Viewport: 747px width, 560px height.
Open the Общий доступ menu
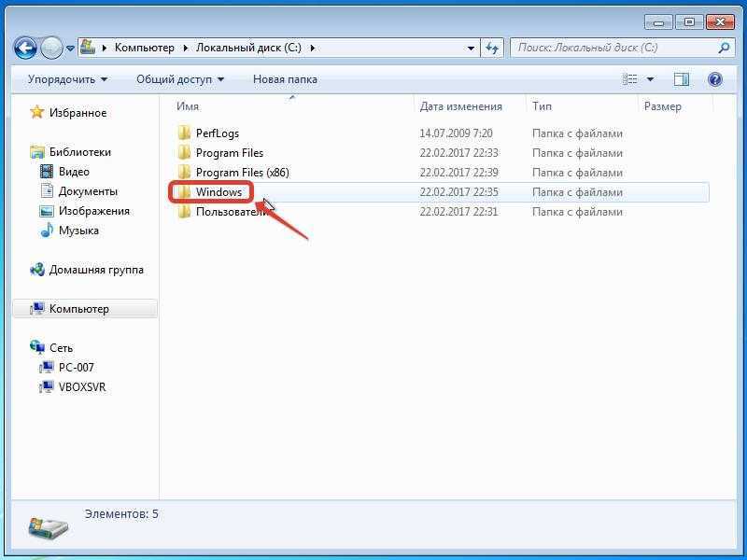(x=180, y=79)
